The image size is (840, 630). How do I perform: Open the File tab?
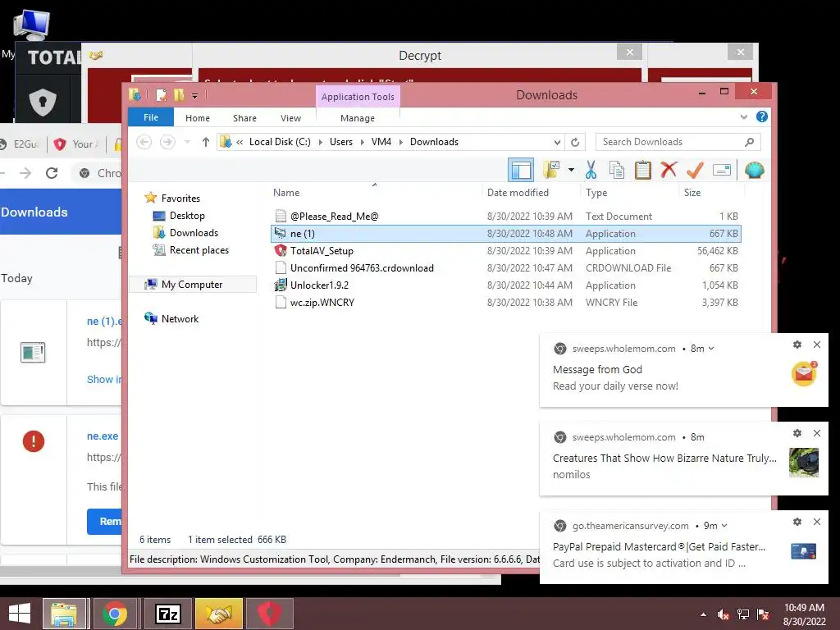[151, 117]
